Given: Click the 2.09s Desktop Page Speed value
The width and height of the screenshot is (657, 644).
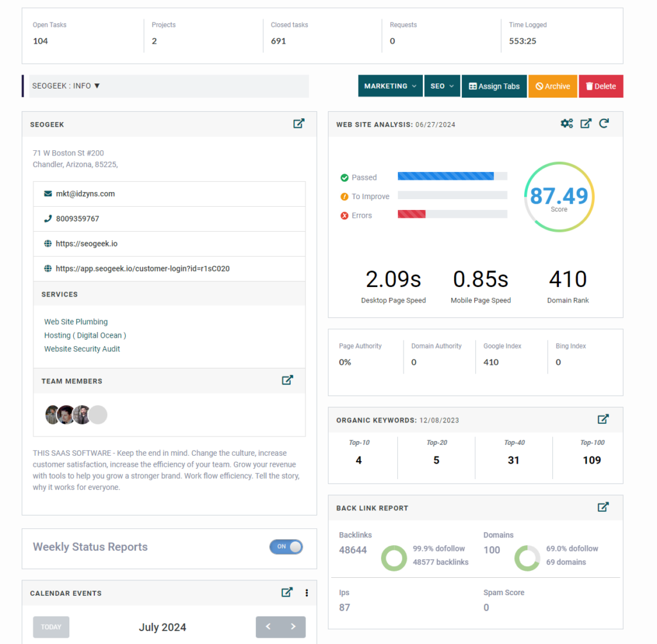Looking at the screenshot, I should [393, 279].
